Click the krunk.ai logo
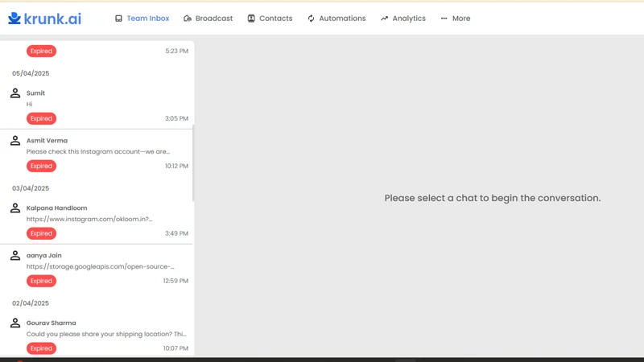This screenshot has height=362, width=644. [45, 19]
